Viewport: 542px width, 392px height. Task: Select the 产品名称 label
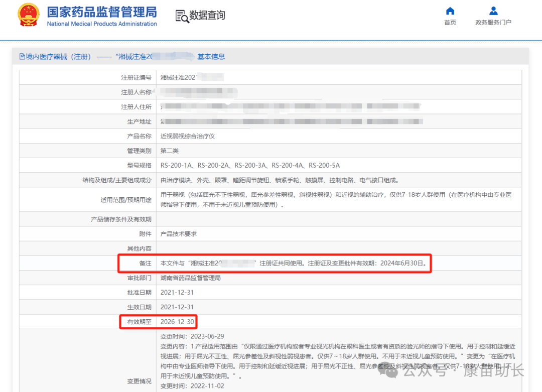click(140, 136)
